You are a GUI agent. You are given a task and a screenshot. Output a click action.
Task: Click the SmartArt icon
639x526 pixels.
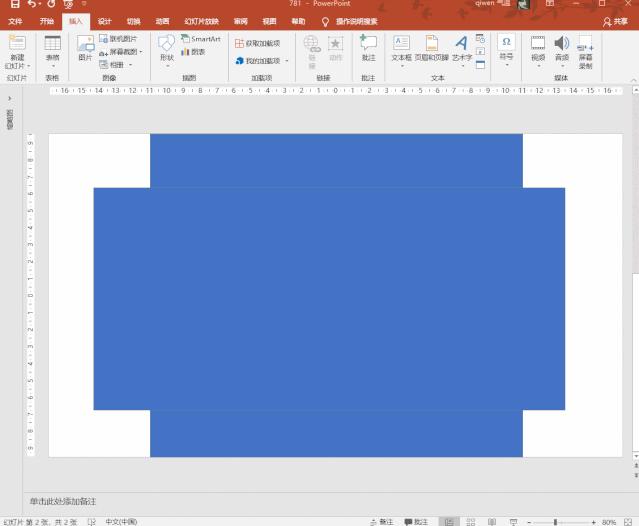pyautogui.click(x=200, y=39)
